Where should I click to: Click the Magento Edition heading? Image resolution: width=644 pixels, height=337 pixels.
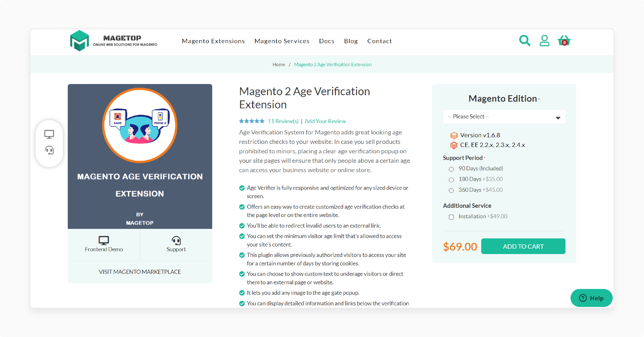(x=503, y=99)
